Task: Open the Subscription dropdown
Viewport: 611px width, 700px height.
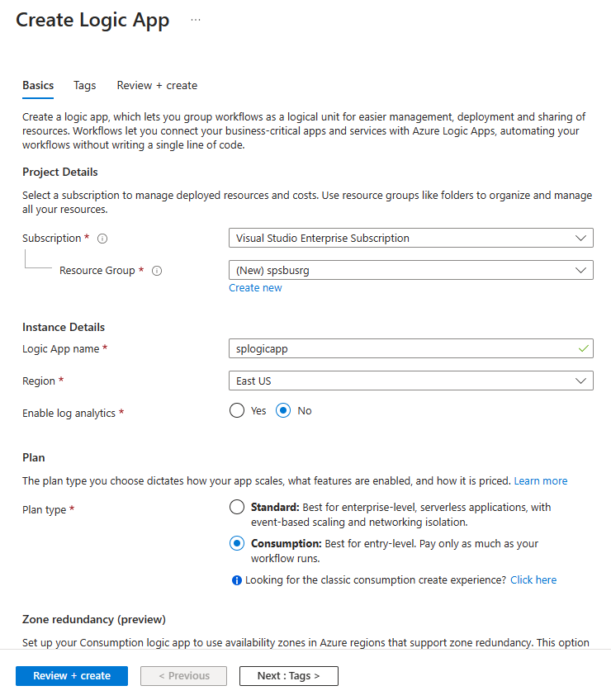Action: tap(410, 238)
